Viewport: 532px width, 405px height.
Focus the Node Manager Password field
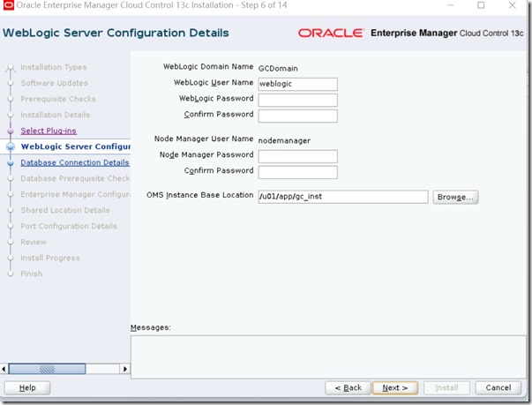[298, 156]
